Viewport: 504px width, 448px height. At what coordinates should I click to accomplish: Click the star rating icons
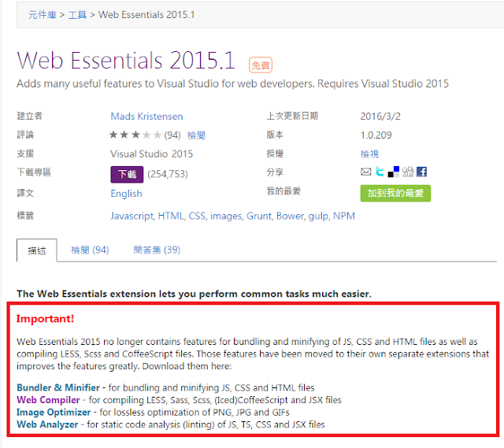coord(135,135)
